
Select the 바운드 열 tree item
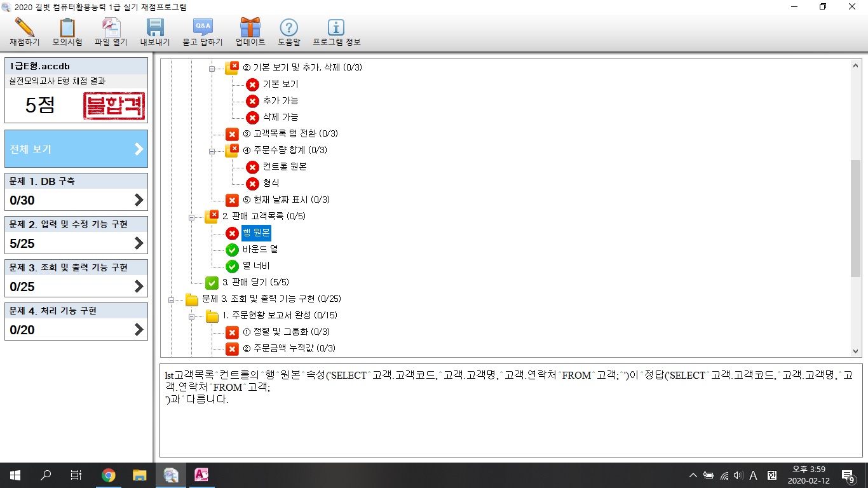click(260, 250)
